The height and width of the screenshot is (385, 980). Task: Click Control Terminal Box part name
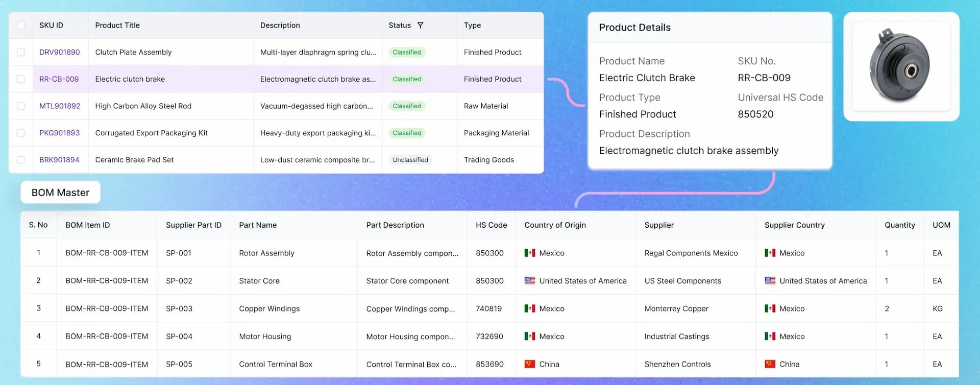pos(276,364)
